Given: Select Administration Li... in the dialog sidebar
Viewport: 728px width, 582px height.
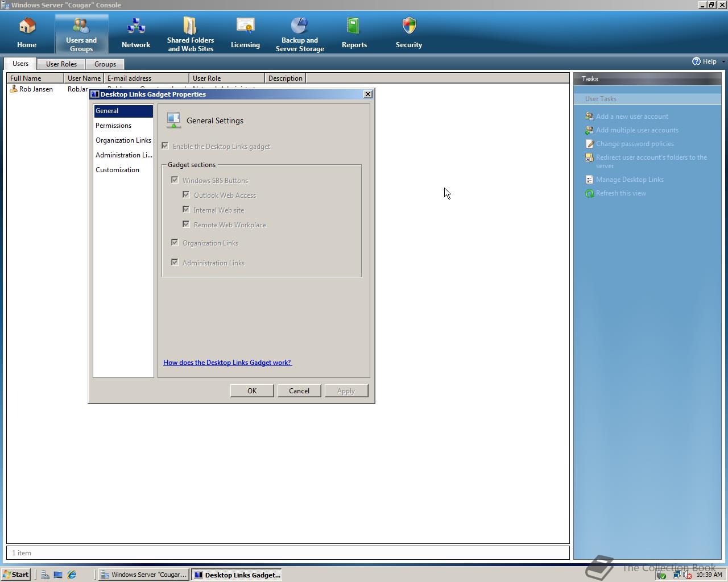Looking at the screenshot, I should (x=123, y=155).
